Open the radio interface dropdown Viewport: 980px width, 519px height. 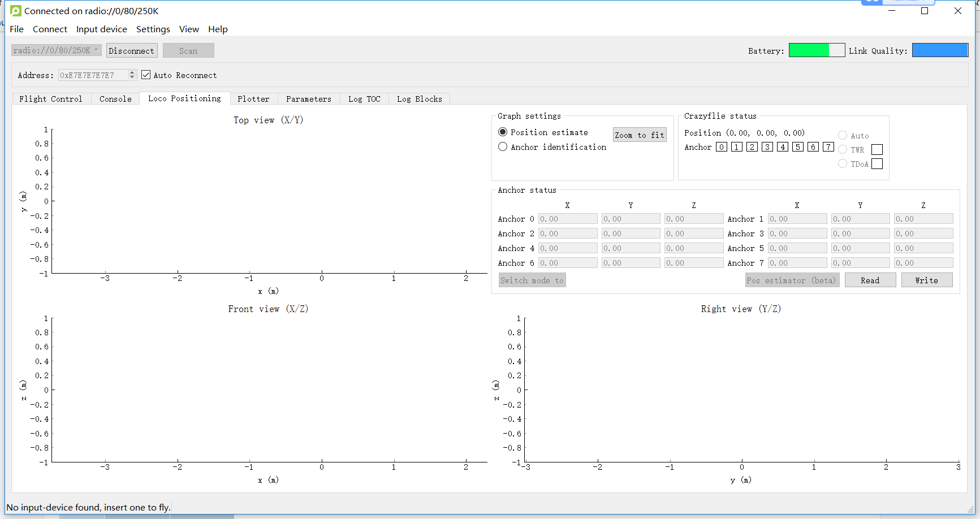tap(56, 50)
